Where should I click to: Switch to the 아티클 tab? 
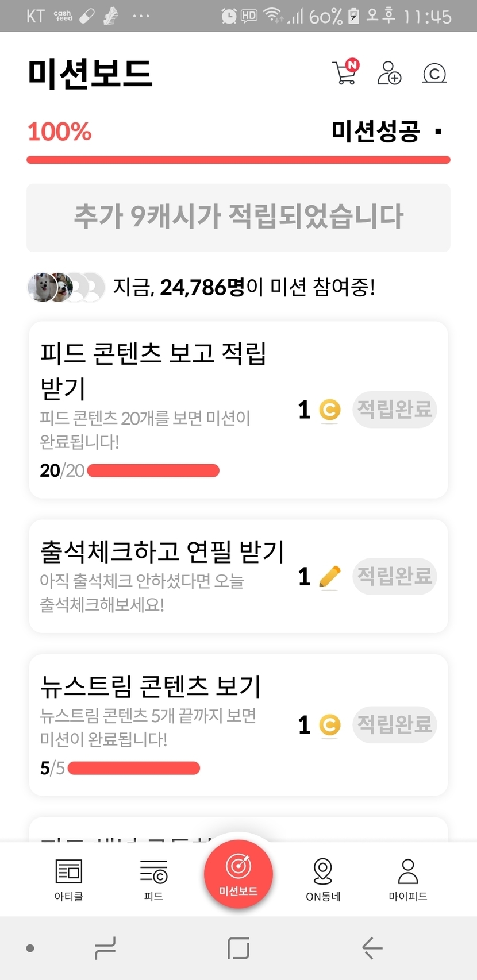pyautogui.click(x=69, y=880)
